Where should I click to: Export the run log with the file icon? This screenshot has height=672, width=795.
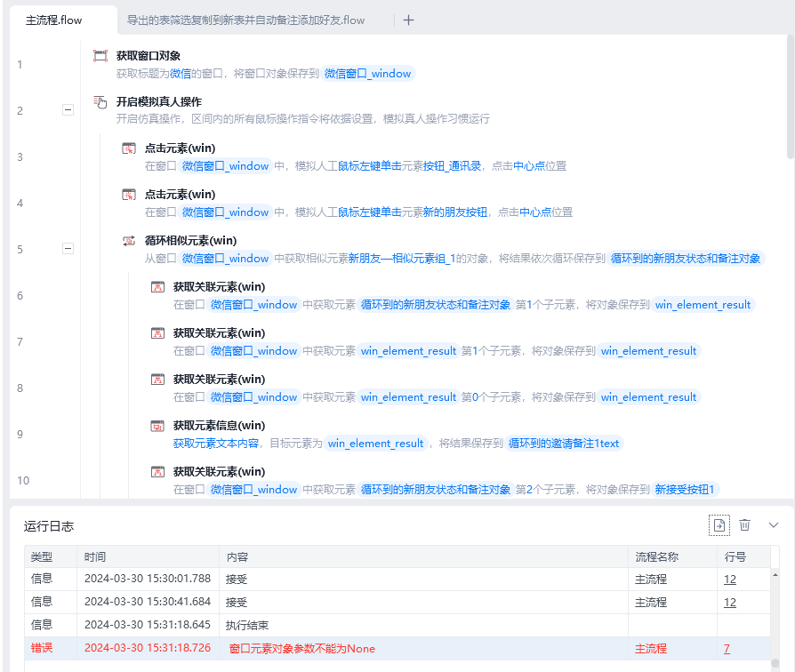(x=719, y=525)
